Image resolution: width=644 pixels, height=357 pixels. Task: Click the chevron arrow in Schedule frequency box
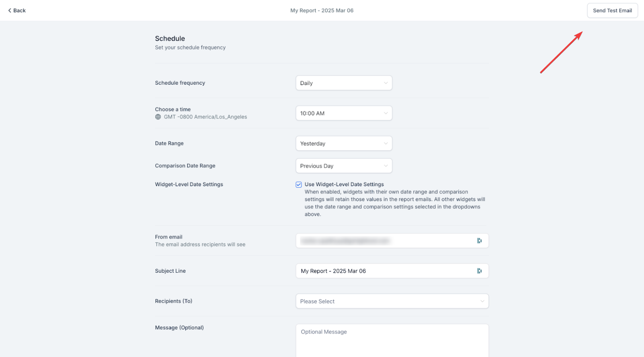point(386,83)
